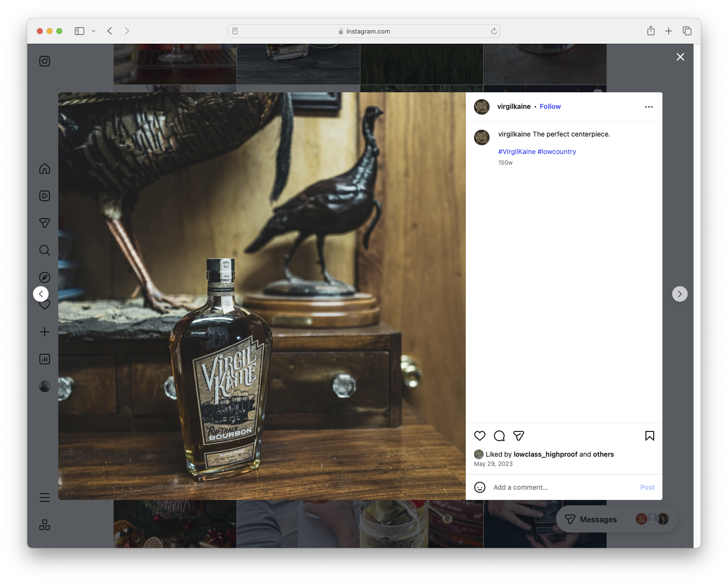Image resolution: width=728 pixels, height=584 pixels.
Task: Open the hamburger More menu
Action: click(x=44, y=498)
